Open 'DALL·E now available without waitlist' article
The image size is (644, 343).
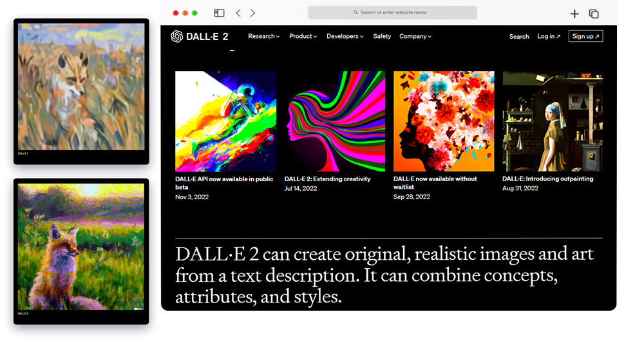(435, 182)
